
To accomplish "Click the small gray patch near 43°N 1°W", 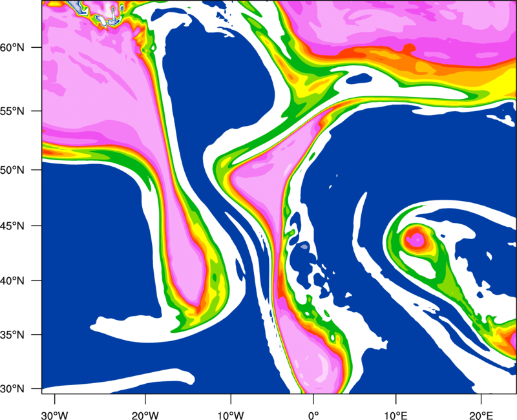I will click(x=304, y=247).
